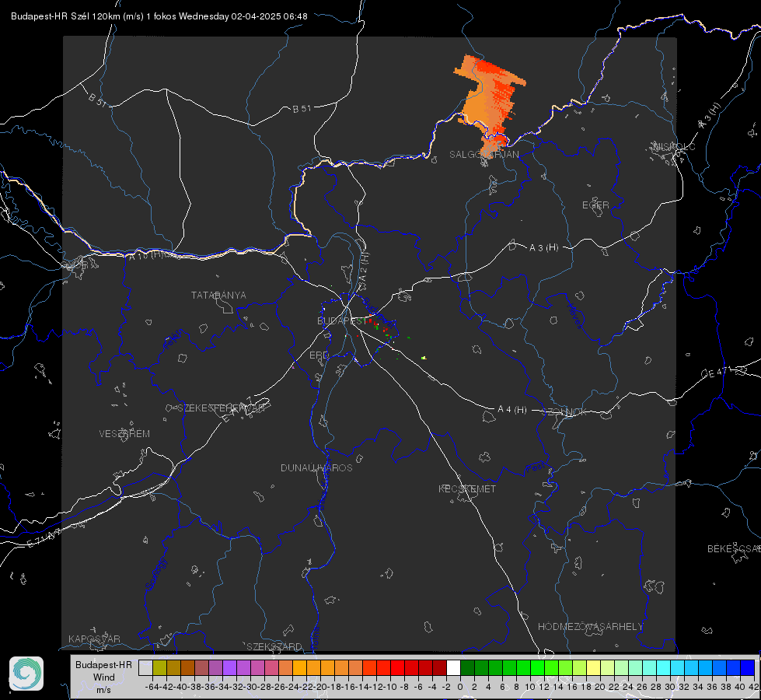The height and width of the screenshot is (700, 761).
Task: Select the dark blue swatch at the legend's right end
Action: (748, 667)
